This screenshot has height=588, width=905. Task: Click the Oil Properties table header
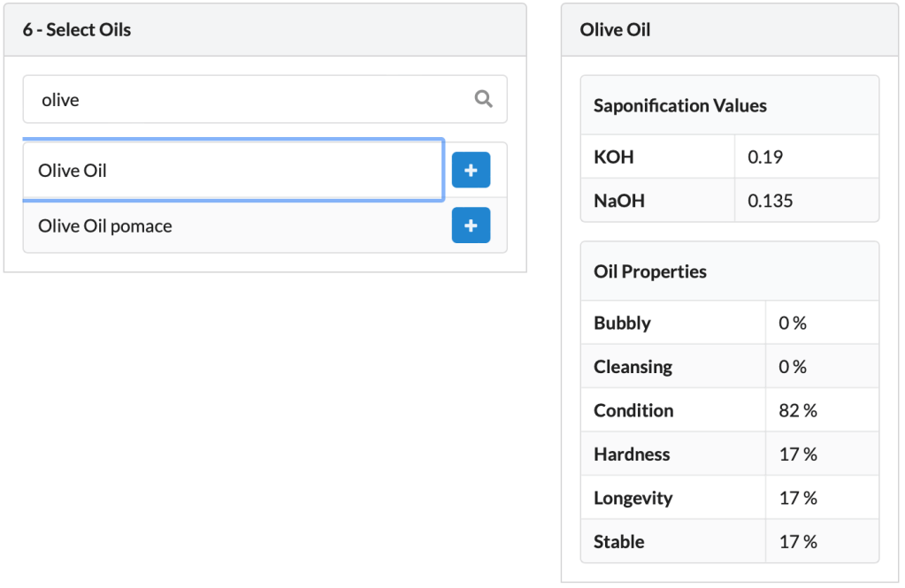(x=650, y=271)
